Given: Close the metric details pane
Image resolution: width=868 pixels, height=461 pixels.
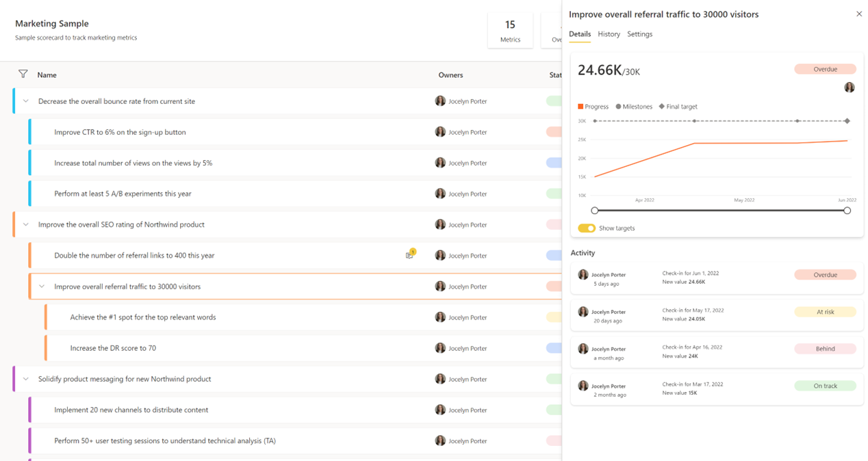Looking at the screenshot, I should click(859, 14).
